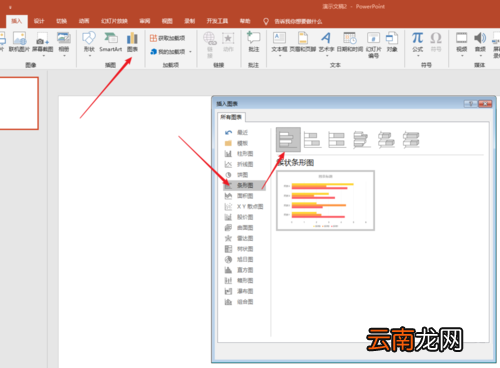The image size is (500, 368).
Task: Switch to the Animations (动画) tab
Action: point(84,21)
